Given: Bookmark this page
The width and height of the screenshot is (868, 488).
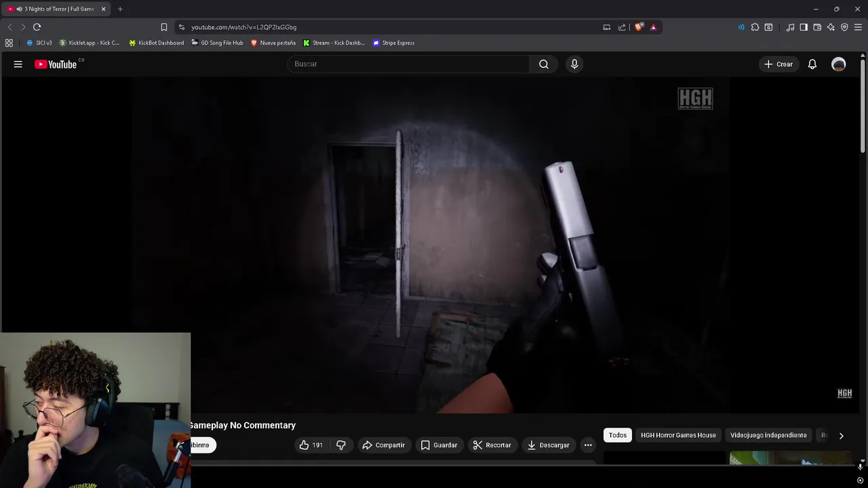Looking at the screenshot, I should 164,27.
